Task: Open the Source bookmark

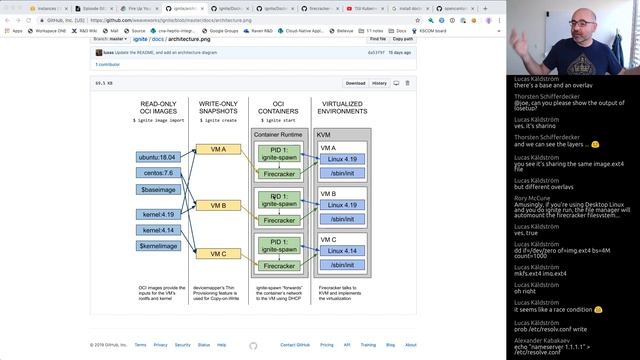Action: 135,31
